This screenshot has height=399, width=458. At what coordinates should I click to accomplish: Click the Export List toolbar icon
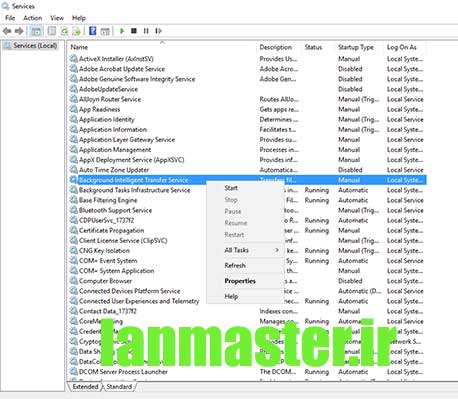(x=77, y=31)
